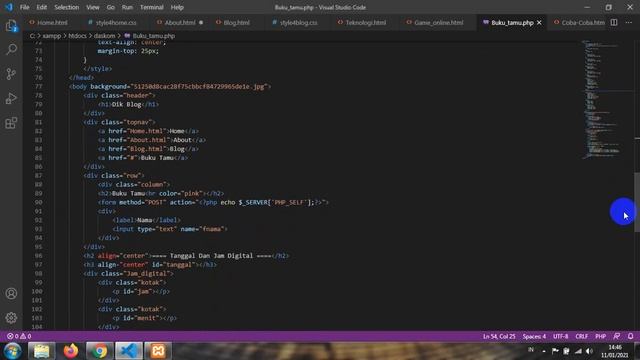Open the Search view in activity bar
Screen dimensions: 640x360
click(11, 49)
